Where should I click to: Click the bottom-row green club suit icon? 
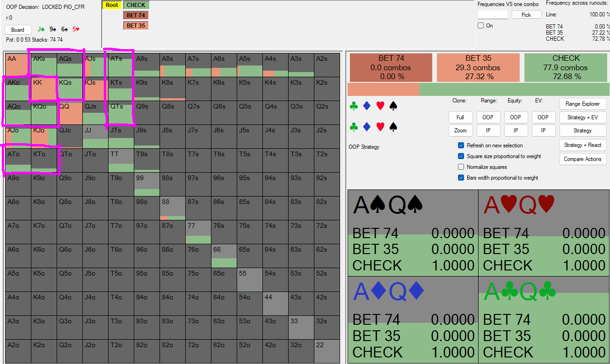354,127
